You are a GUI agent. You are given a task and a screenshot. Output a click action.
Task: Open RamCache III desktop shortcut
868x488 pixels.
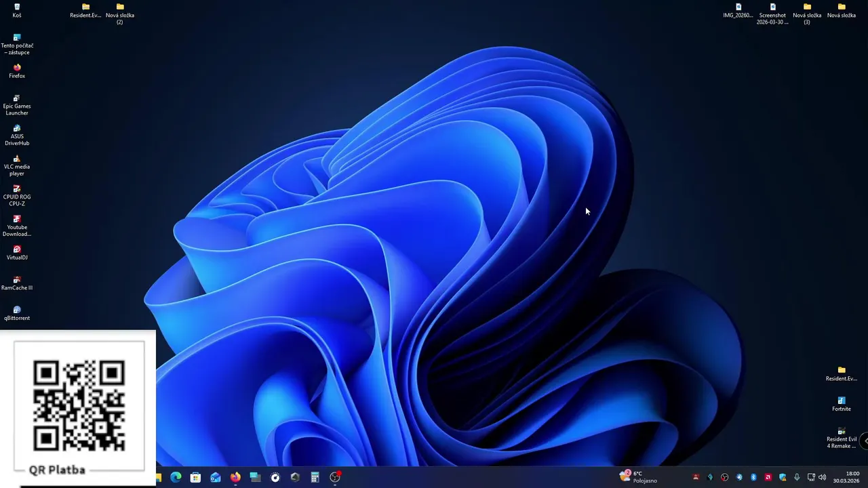click(17, 283)
